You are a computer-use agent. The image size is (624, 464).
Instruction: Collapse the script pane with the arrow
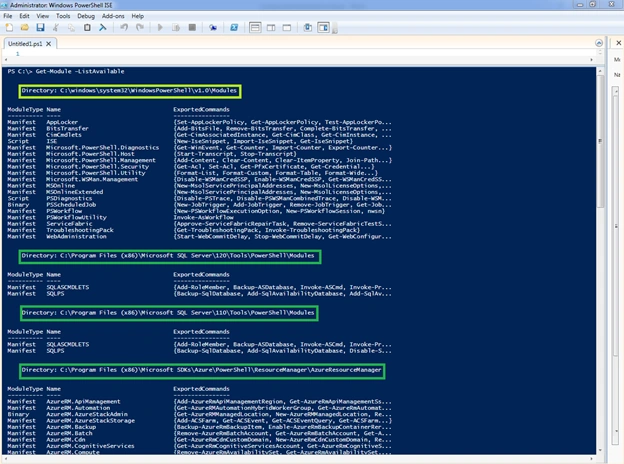pyautogui.click(x=599, y=43)
